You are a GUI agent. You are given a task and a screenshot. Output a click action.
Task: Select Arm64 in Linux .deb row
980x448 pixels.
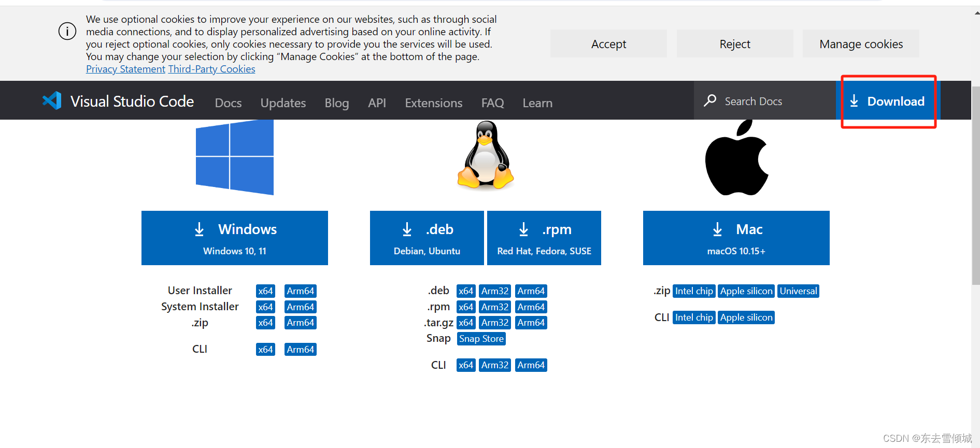[x=531, y=291]
